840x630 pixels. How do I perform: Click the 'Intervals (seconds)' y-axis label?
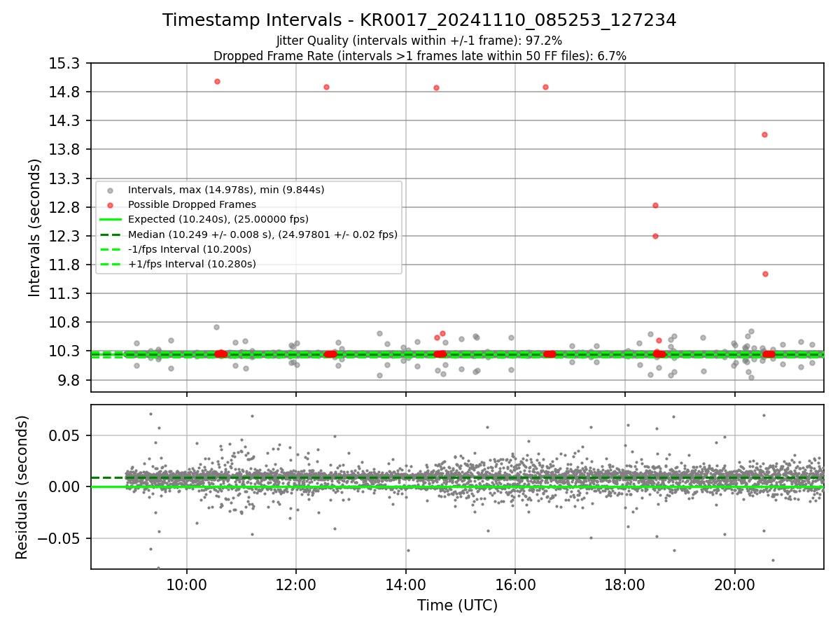[35, 227]
